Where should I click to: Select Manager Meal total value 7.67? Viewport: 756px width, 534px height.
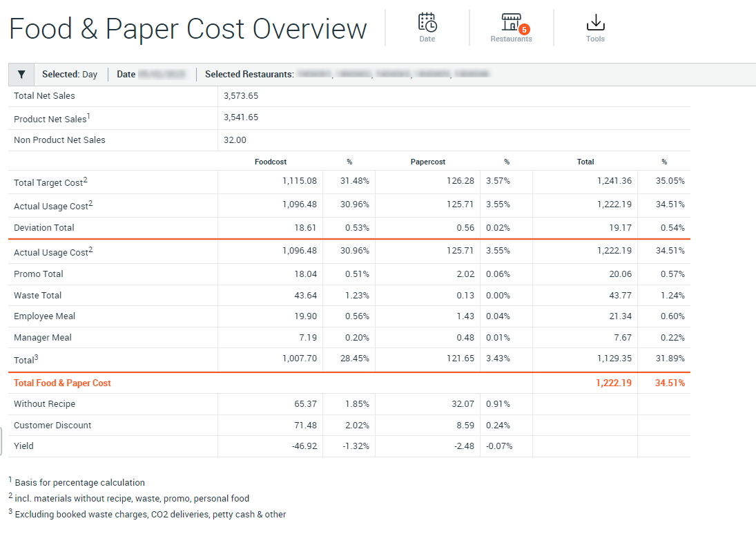pyautogui.click(x=623, y=337)
